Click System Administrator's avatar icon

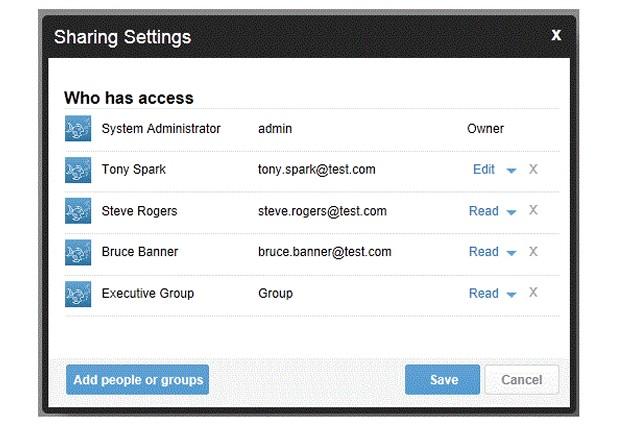click(x=78, y=128)
